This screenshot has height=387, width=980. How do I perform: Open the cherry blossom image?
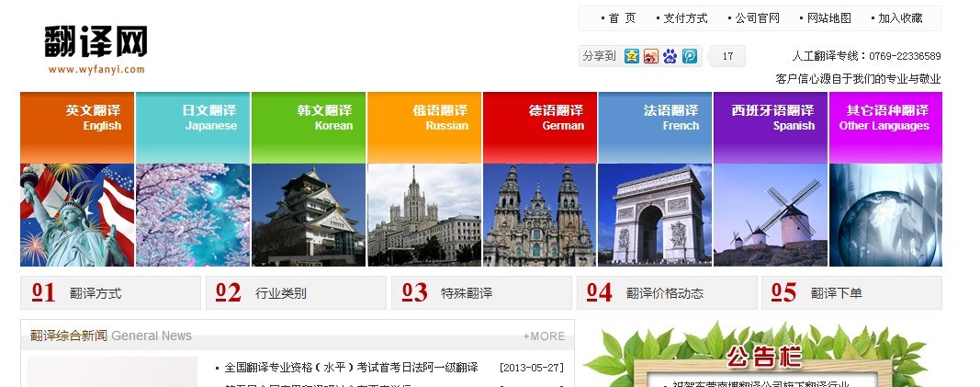coord(193,215)
